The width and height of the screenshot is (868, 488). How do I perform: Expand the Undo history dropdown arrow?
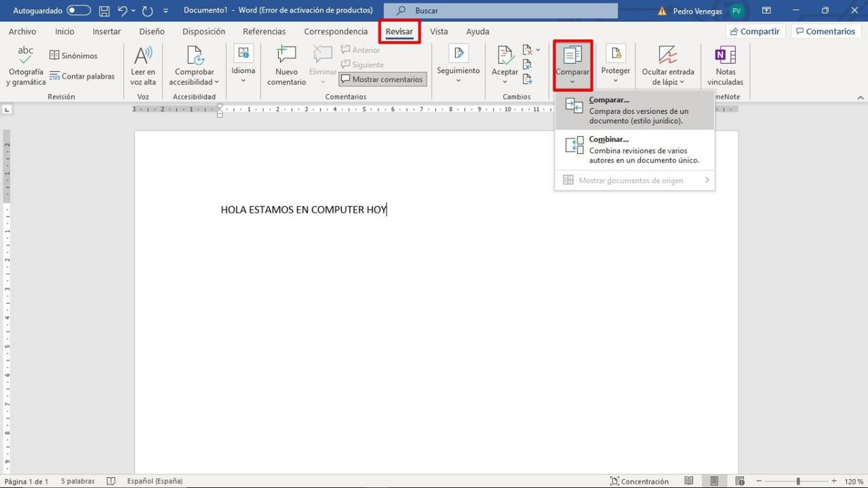[133, 11]
